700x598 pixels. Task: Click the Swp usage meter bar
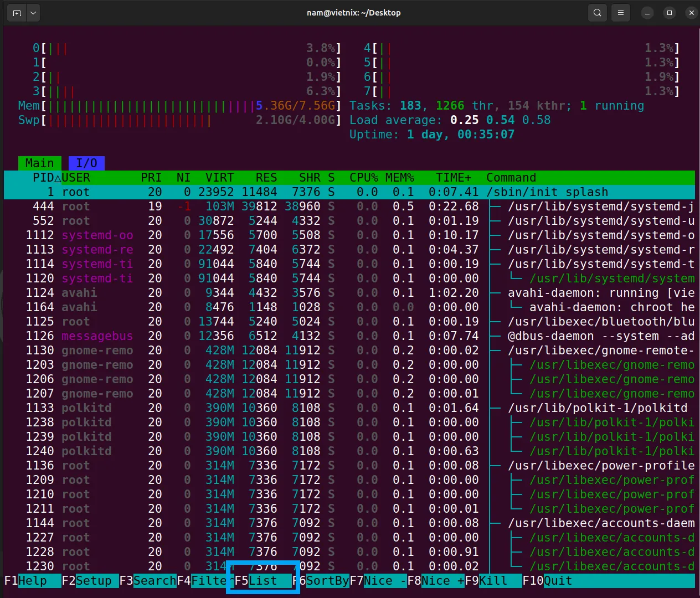180,120
